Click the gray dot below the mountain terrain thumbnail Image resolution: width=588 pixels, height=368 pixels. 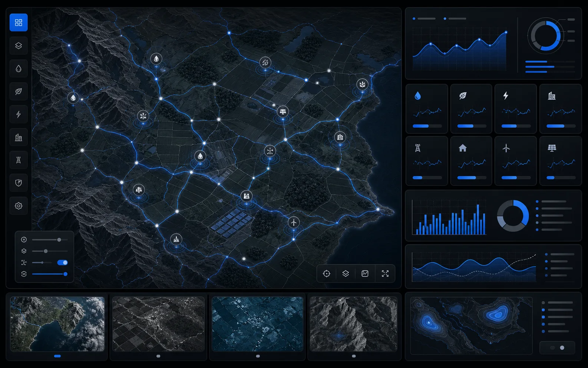354,356
